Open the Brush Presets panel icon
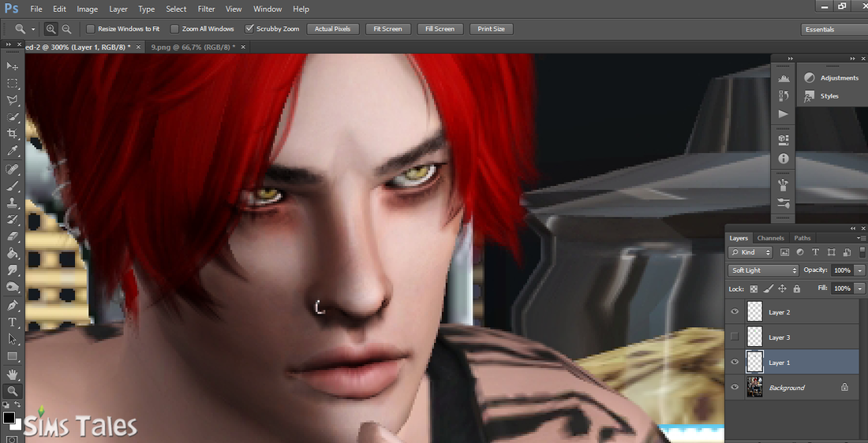The height and width of the screenshot is (443, 868). click(x=784, y=184)
